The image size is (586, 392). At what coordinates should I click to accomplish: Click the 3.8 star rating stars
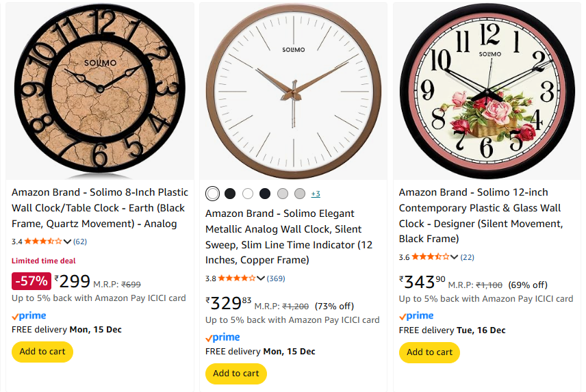(237, 278)
